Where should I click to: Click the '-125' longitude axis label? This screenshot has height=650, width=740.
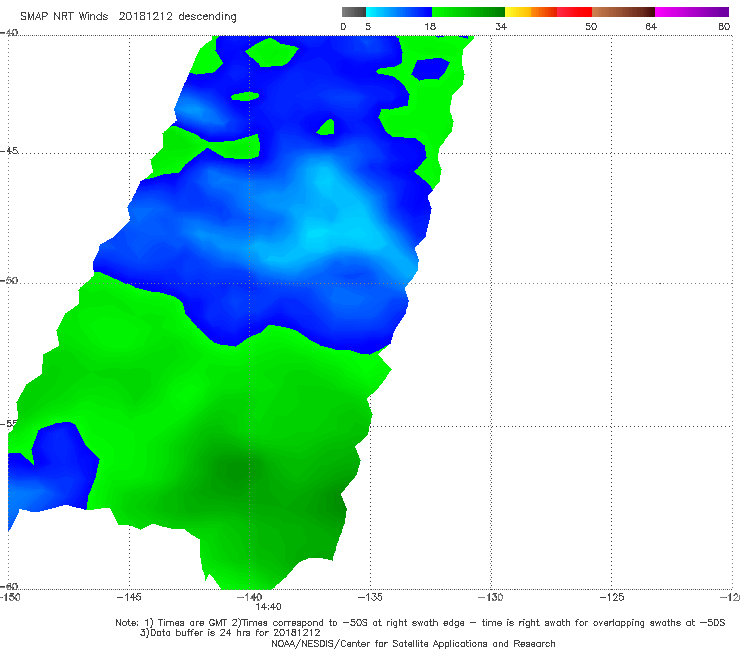tap(612, 597)
